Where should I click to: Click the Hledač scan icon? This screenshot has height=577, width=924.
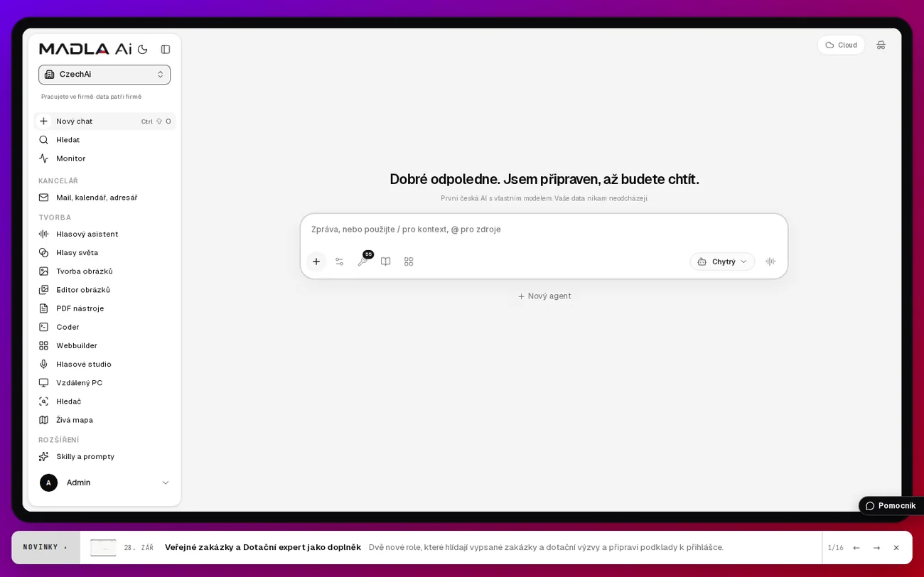(44, 401)
